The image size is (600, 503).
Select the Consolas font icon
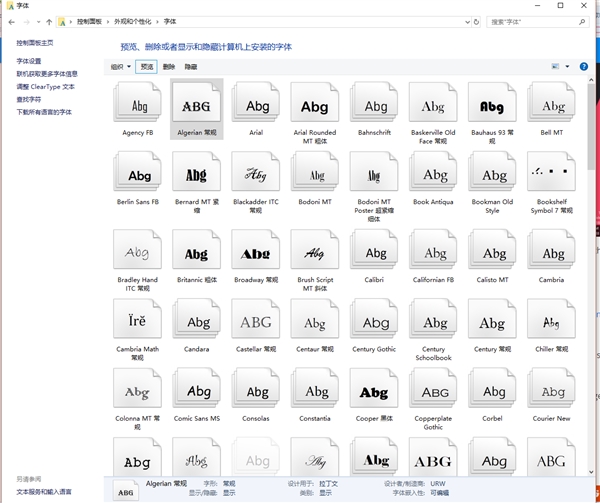[x=256, y=388]
